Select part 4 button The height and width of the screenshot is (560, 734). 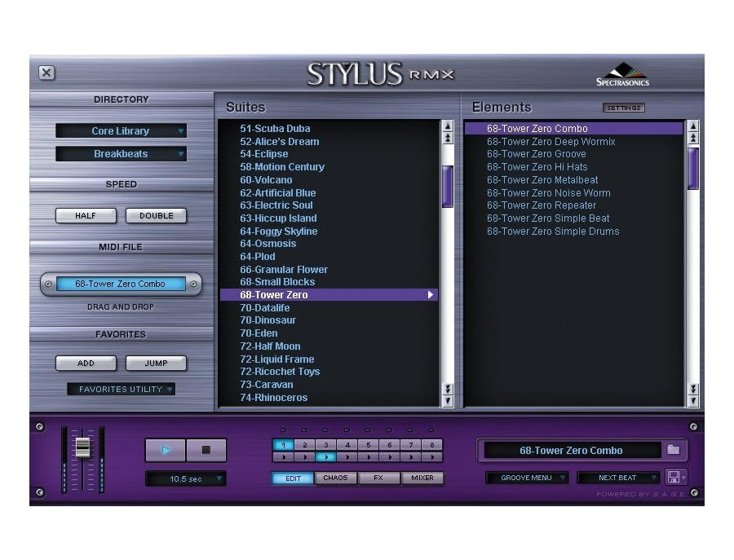click(347, 445)
